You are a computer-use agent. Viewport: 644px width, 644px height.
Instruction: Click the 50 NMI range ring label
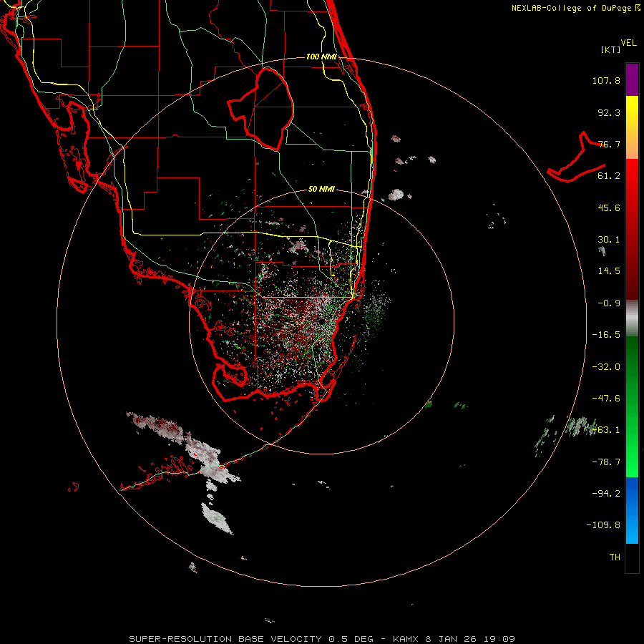click(x=321, y=189)
